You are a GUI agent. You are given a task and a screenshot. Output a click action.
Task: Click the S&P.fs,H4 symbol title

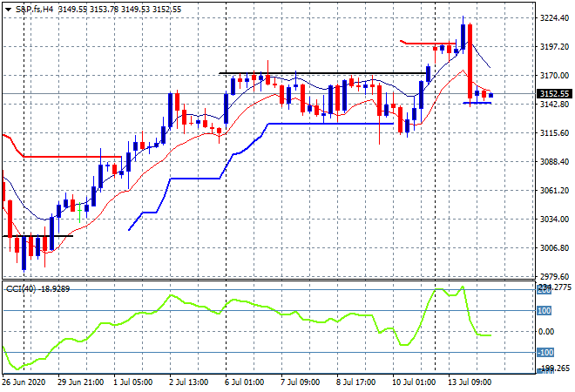(34, 10)
